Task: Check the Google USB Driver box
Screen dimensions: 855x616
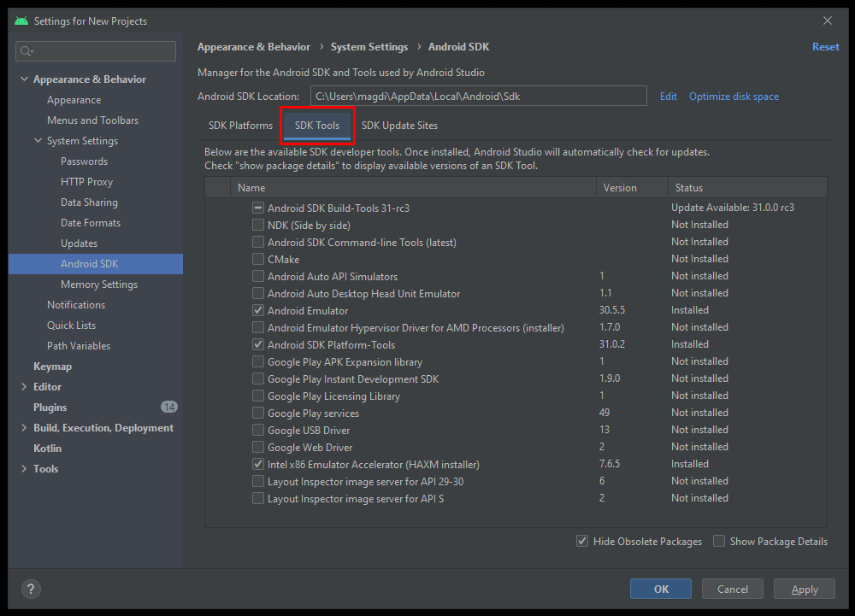Action: [x=258, y=430]
